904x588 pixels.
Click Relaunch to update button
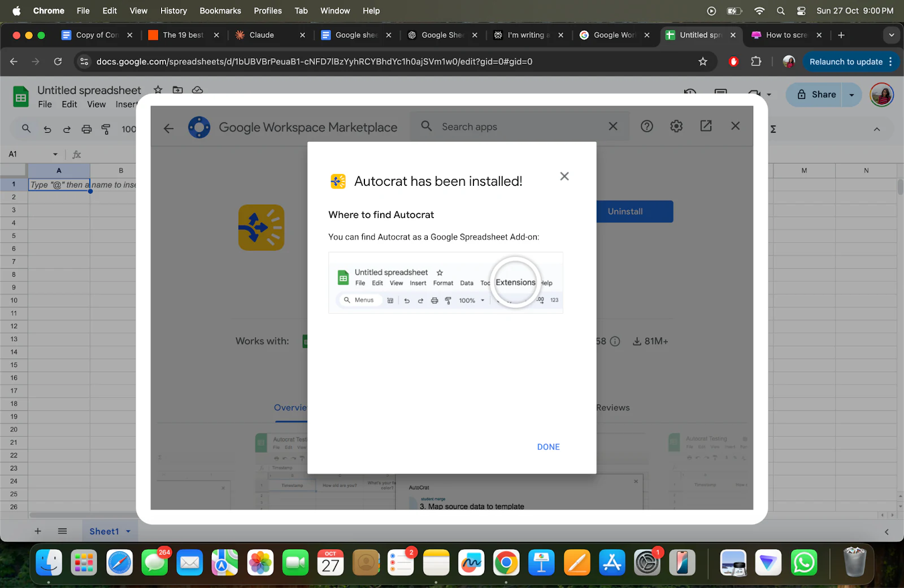(851, 62)
